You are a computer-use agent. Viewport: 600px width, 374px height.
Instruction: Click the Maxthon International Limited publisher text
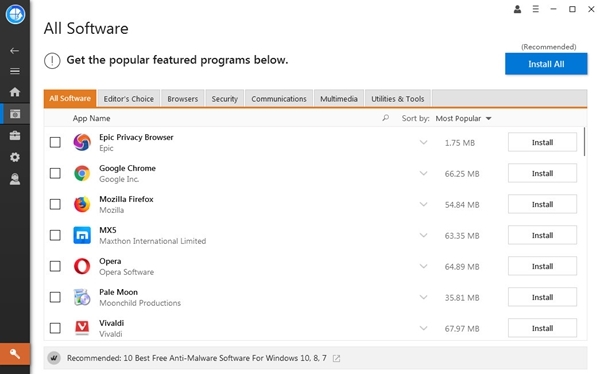[153, 241]
